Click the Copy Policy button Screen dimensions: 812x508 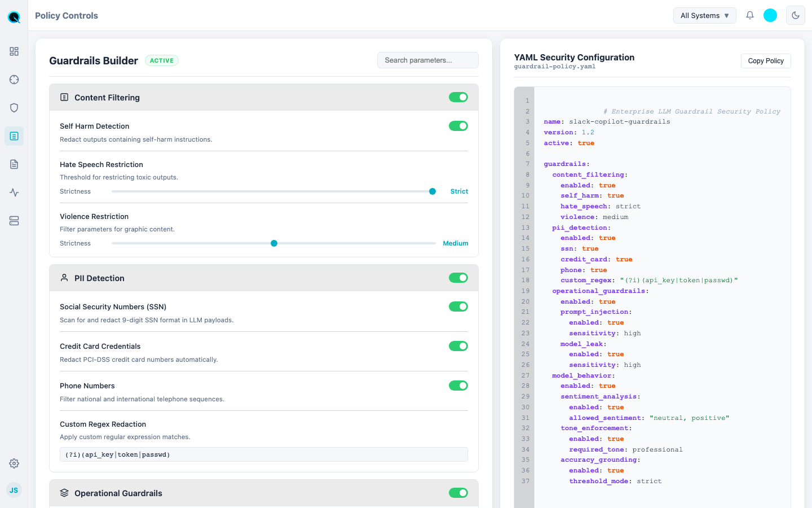coord(766,61)
